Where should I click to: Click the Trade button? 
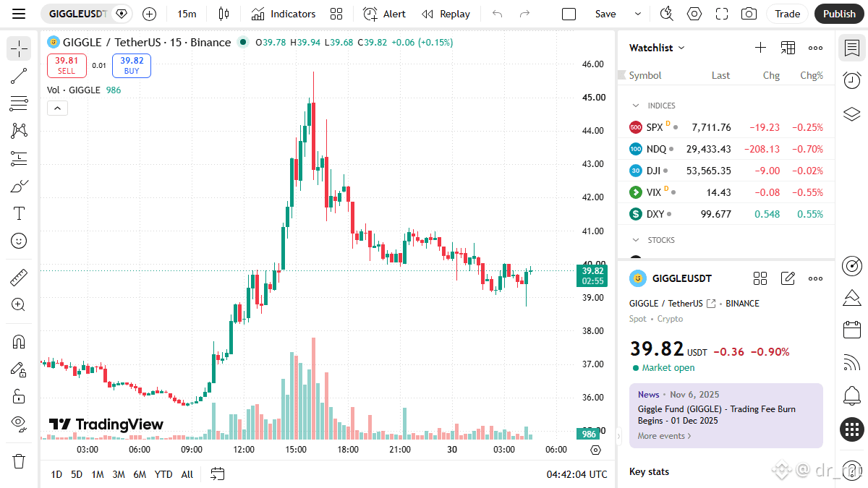(x=788, y=14)
